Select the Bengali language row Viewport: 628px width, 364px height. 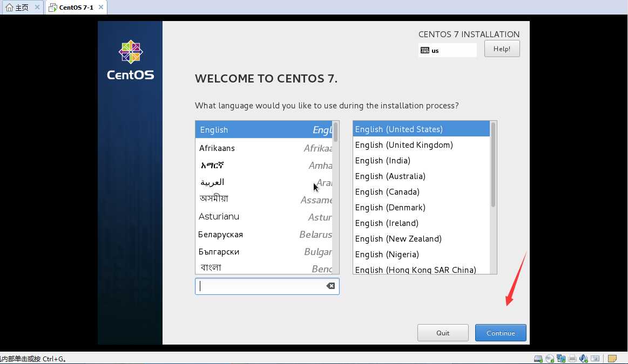tap(264, 267)
